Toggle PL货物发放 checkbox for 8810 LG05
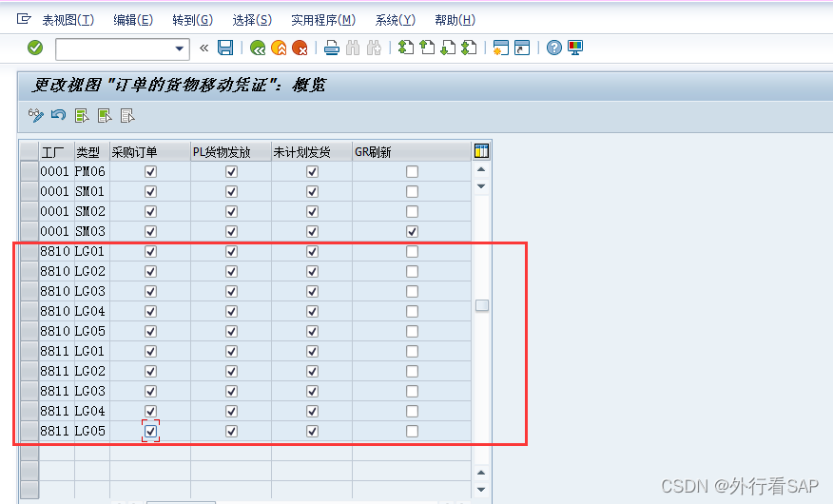833x504 pixels. click(x=231, y=331)
